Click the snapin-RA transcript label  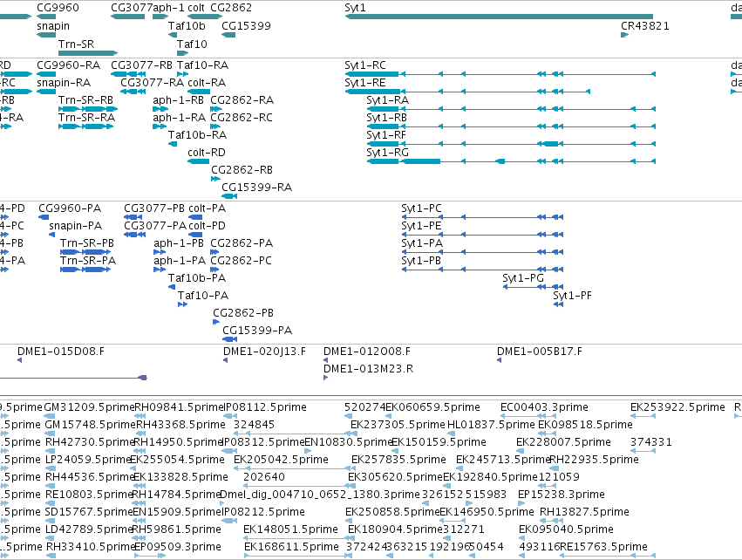click(x=64, y=82)
